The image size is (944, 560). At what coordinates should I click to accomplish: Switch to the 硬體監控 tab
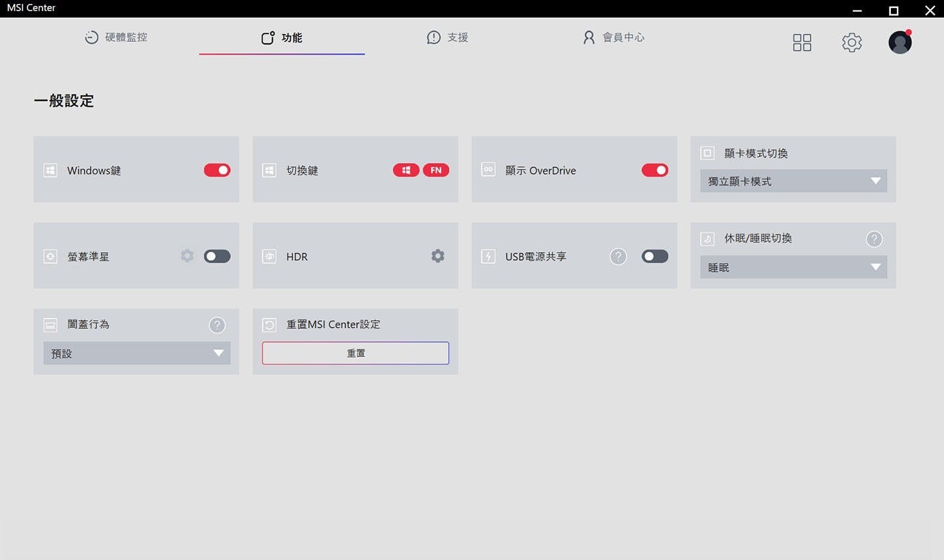[x=117, y=37]
